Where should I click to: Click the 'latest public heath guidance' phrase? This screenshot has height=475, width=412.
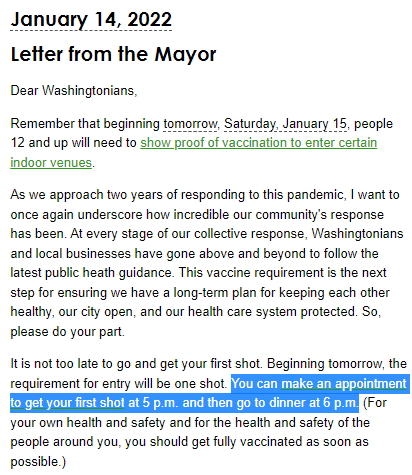coord(92,273)
